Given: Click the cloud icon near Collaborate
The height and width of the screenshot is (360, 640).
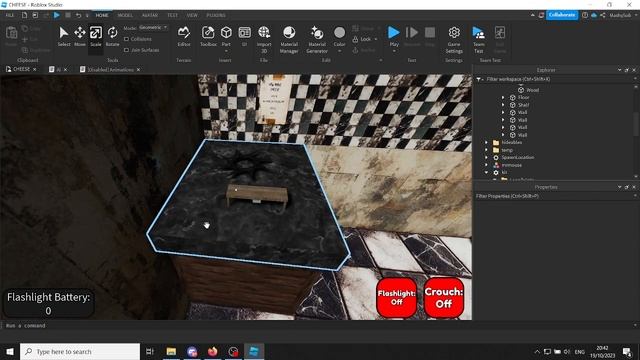Looking at the screenshot, I should click(x=594, y=15).
